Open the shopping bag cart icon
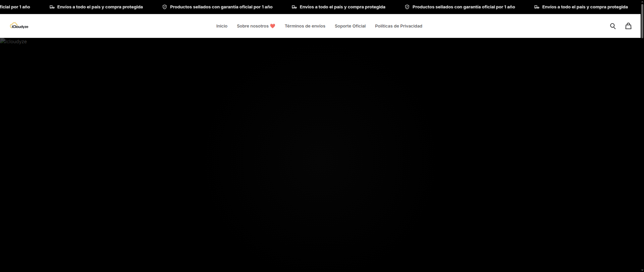 click(628, 26)
